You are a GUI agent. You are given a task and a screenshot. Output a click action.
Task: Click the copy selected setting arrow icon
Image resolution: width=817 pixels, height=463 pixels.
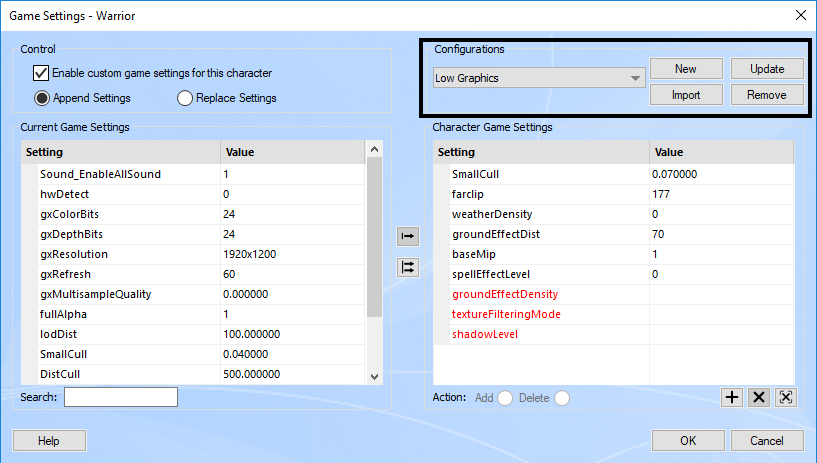coord(408,236)
